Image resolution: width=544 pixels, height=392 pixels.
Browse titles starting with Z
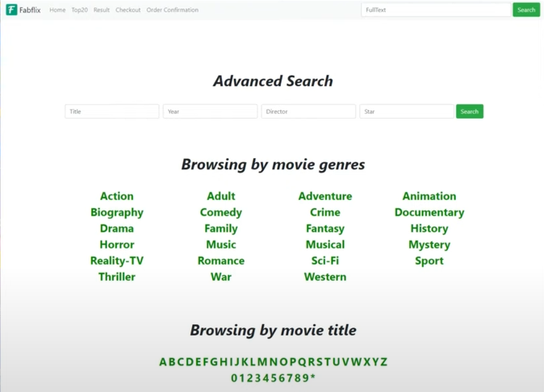point(383,362)
